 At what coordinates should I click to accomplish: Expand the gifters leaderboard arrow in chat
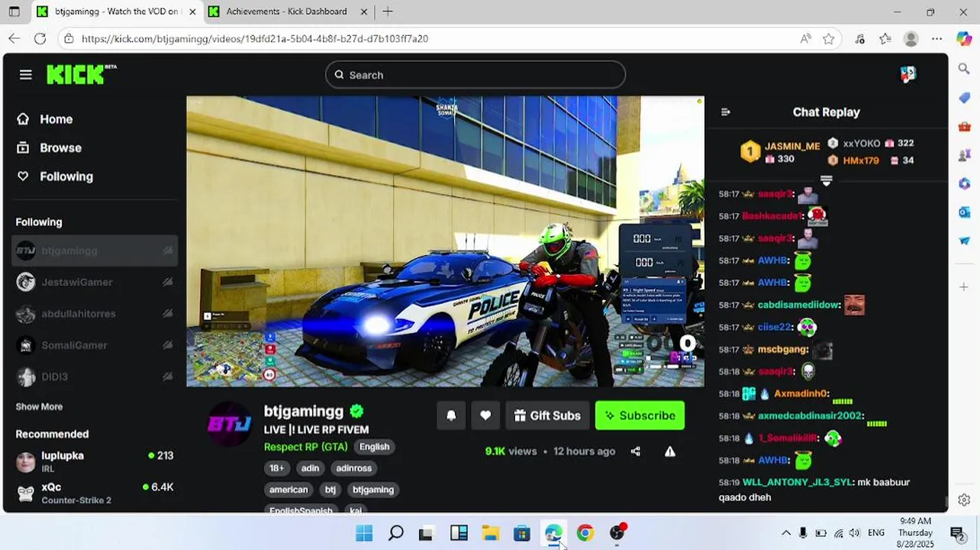(x=826, y=181)
